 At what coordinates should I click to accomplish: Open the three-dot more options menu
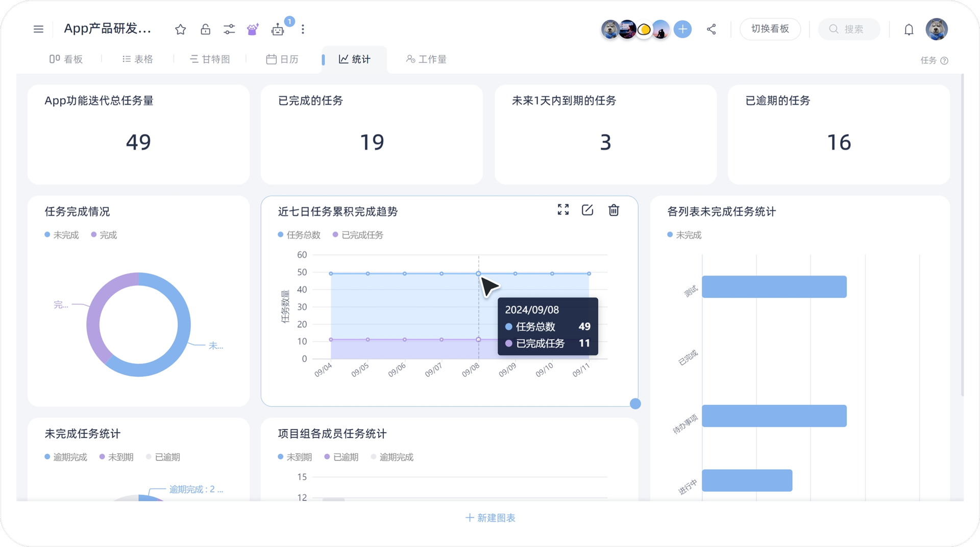pyautogui.click(x=303, y=29)
